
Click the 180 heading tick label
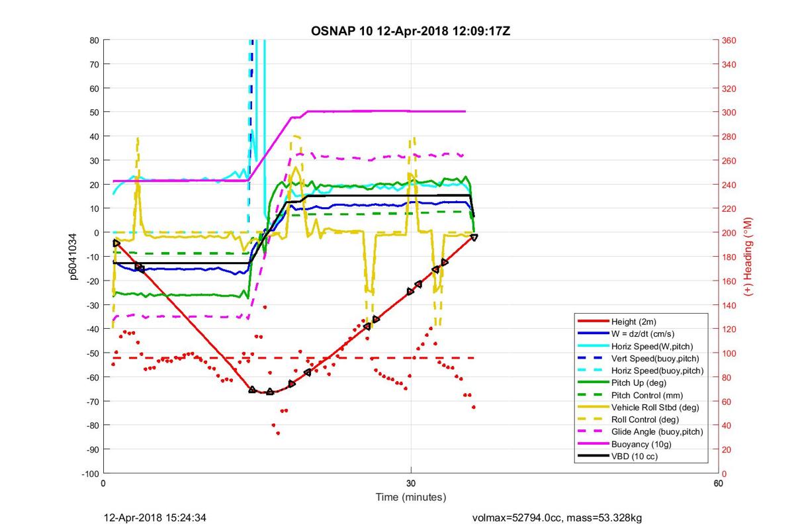(x=730, y=257)
